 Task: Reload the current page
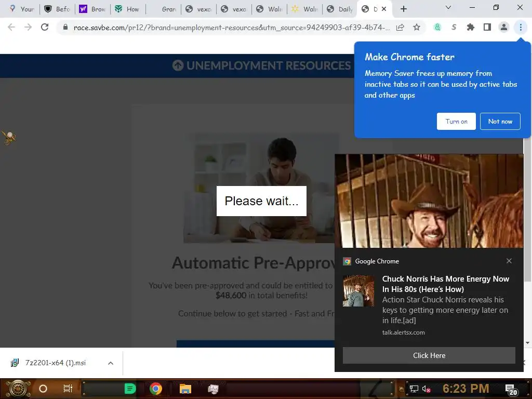pyautogui.click(x=45, y=27)
